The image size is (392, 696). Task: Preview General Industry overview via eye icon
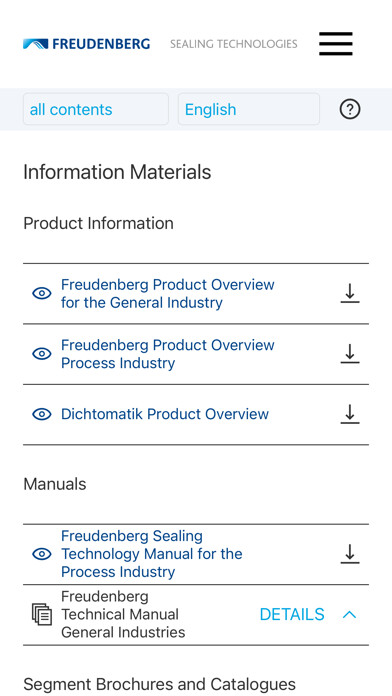coord(42,293)
